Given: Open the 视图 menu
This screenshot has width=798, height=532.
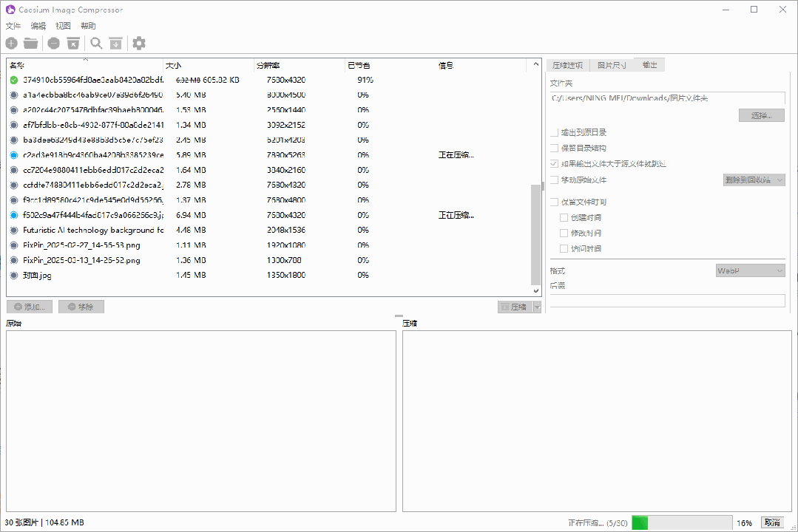Looking at the screenshot, I should [x=63, y=26].
